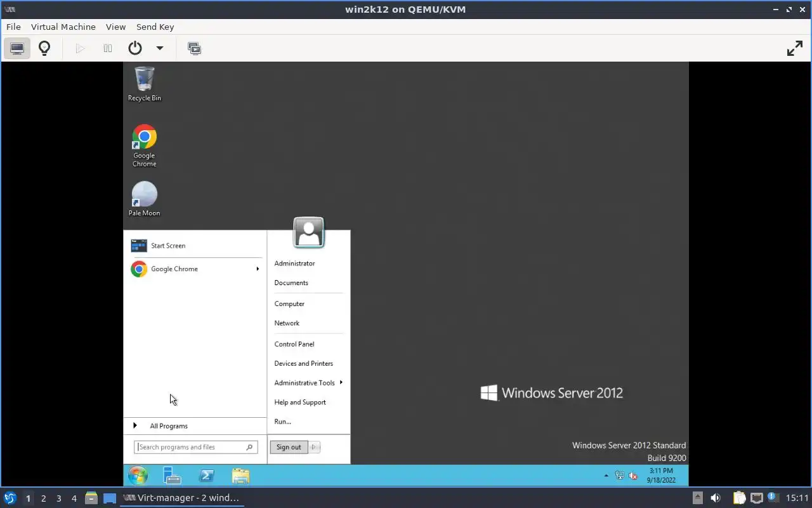Click the host panel clock 15:11

click(797, 498)
